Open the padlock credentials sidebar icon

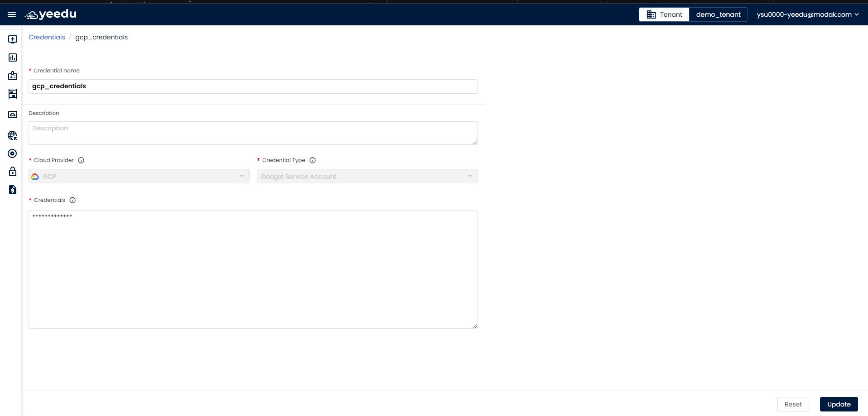(13, 172)
